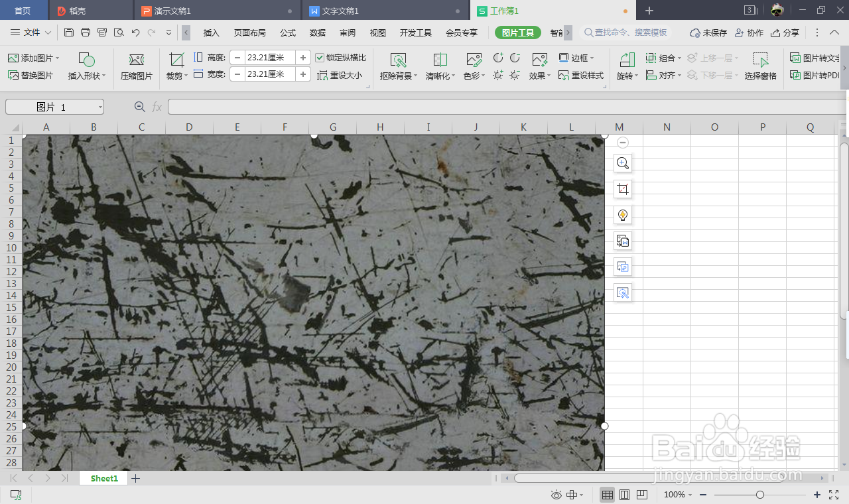
Task: Decrease brightness sun icon
Action: pyautogui.click(x=515, y=76)
